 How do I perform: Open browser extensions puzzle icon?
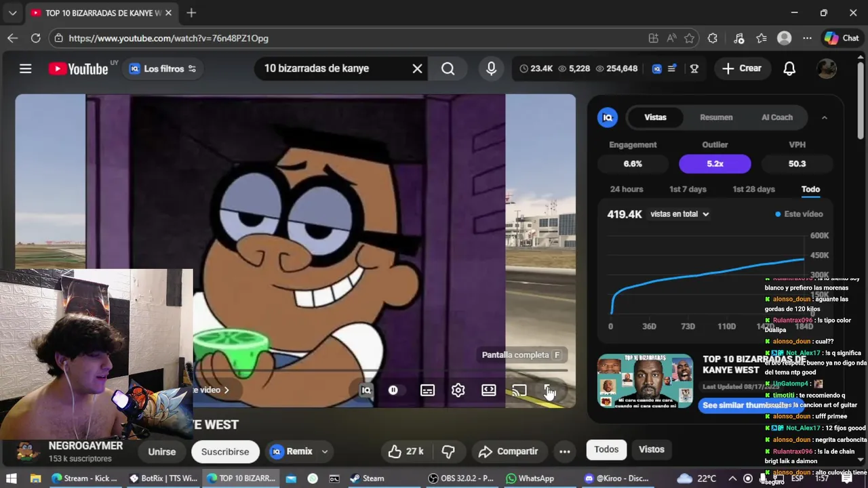pyautogui.click(x=712, y=39)
